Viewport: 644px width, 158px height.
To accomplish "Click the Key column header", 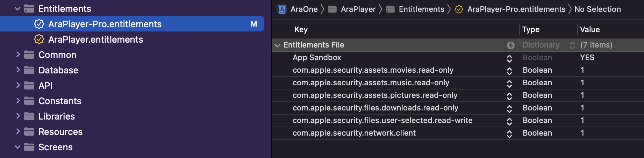I will tap(301, 30).
